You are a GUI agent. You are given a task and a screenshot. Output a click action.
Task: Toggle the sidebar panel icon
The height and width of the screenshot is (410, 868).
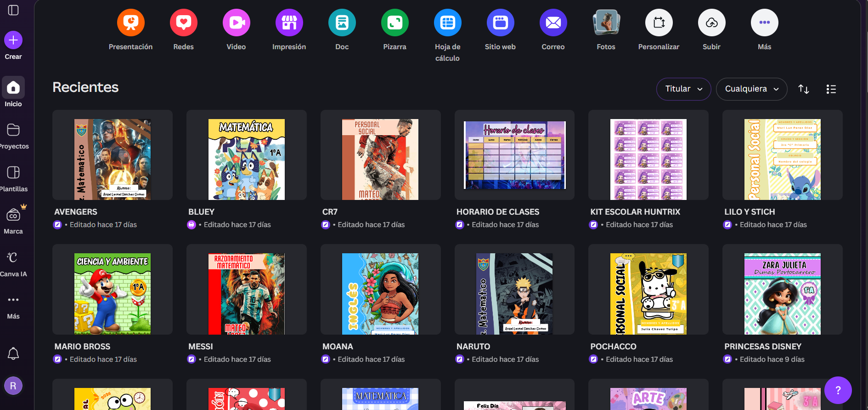[x=13, y=10]
